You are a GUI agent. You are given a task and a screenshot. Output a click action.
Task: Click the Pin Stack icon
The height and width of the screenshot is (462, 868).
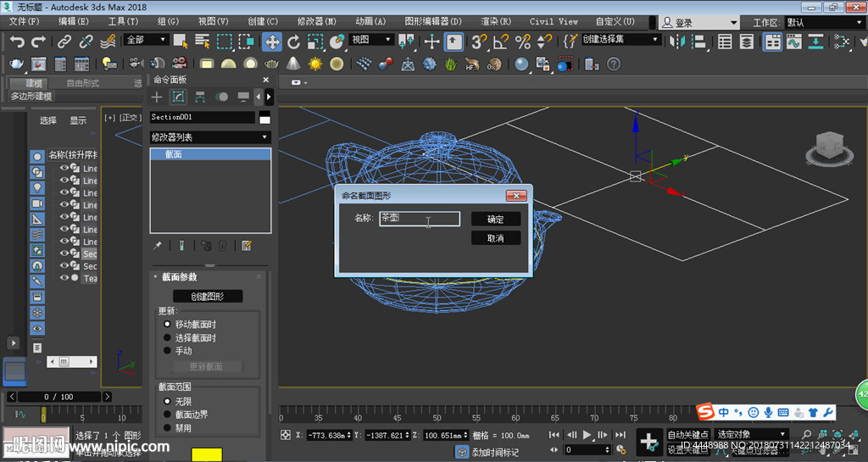(158, 245)
